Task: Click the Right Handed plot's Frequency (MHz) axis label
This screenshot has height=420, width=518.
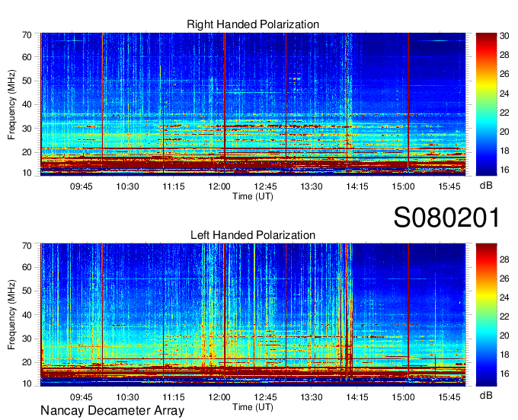Action: coord(11,104)
